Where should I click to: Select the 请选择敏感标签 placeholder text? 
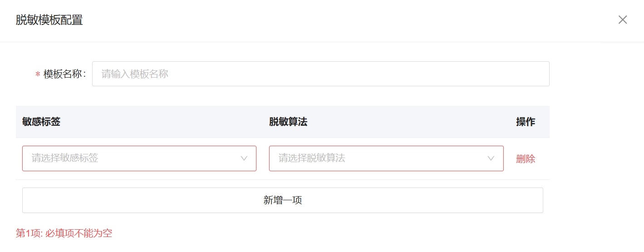tap(65, 158)
